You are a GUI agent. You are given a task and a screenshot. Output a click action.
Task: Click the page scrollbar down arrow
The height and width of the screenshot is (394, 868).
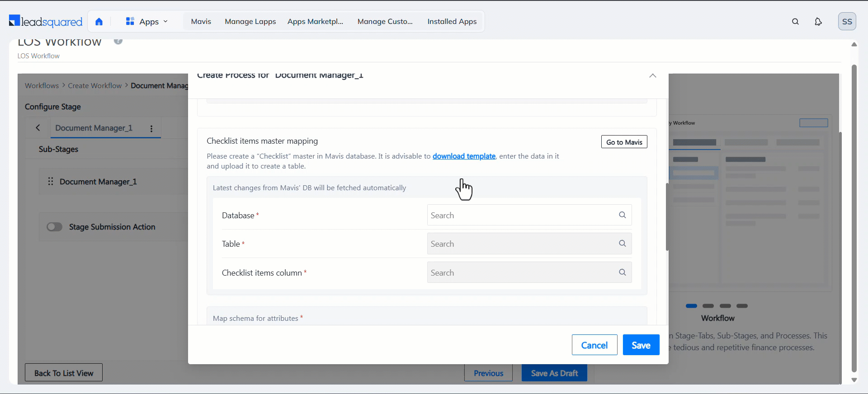(x=854, y=380)
